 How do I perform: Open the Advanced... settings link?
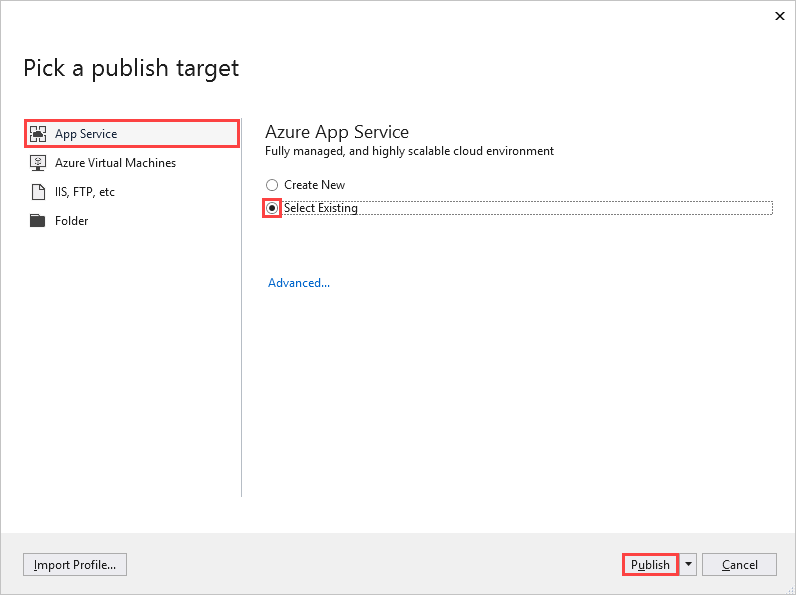click(299, 283)
